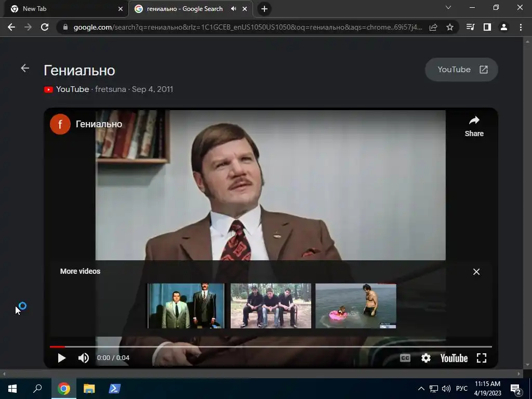Switch to the New Tab tab

point(64,9)
